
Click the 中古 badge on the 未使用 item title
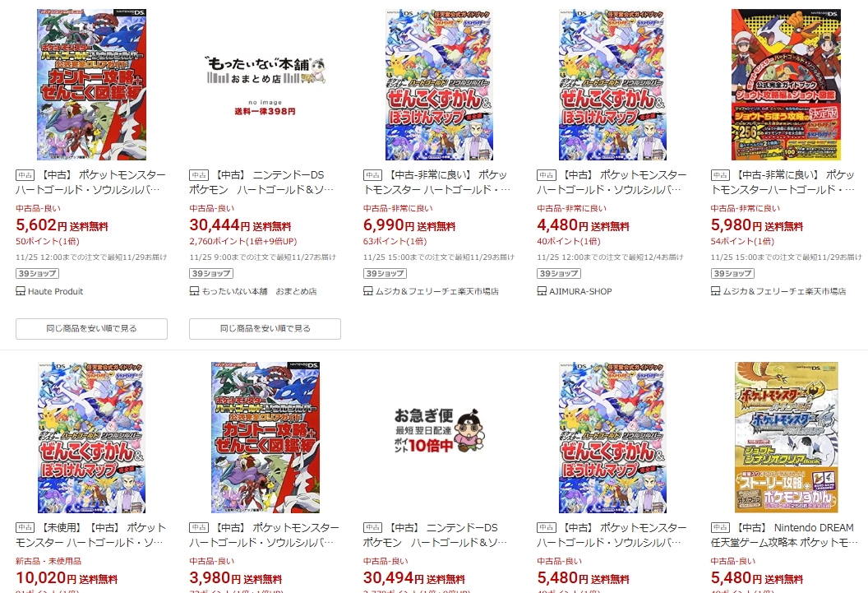click(x=25, y=528)
